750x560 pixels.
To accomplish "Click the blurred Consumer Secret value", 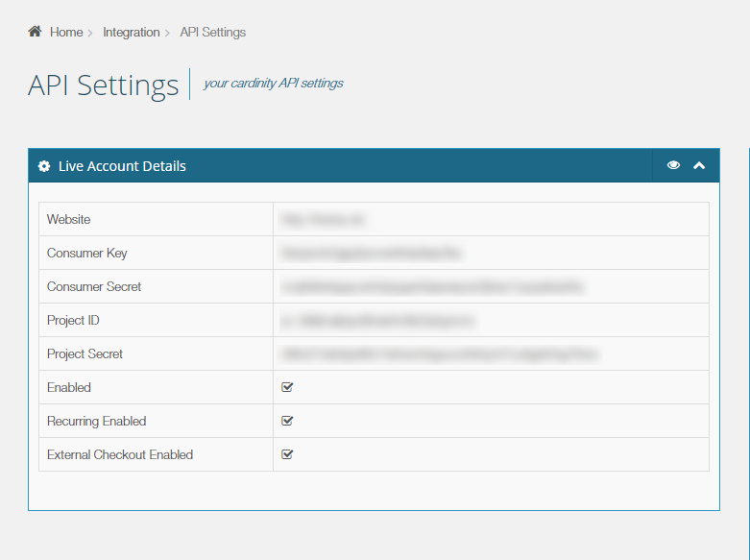I will click(x=432, y=287).
